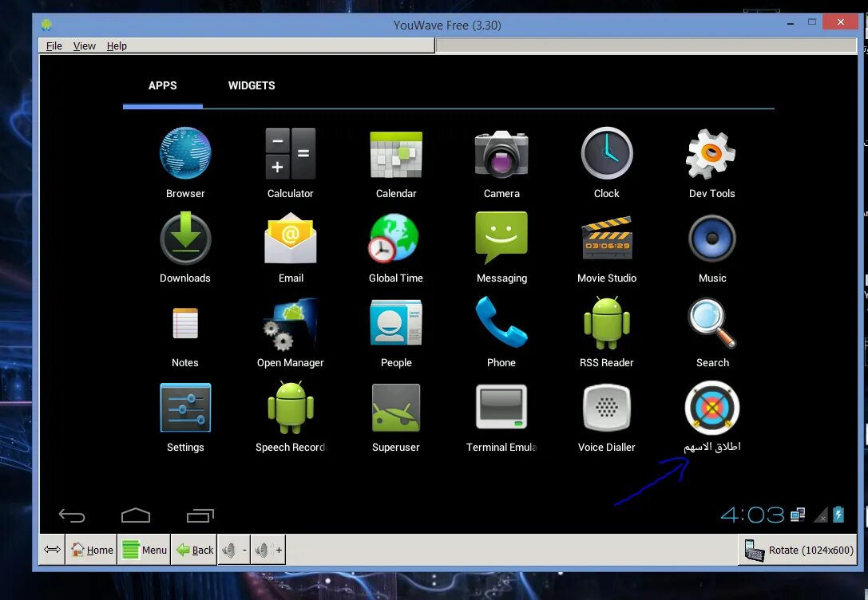This screenshot has width=868, height=600.
Task: Click the YouWave Menu button
Action: 144,550
